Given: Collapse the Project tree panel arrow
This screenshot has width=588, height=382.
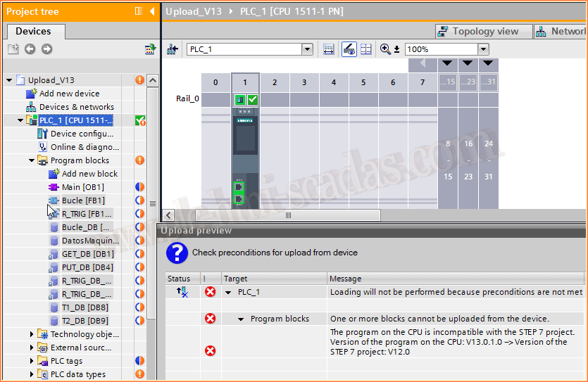Looking at the screenshot, I should pyautogui.click(x=151, y=11).
